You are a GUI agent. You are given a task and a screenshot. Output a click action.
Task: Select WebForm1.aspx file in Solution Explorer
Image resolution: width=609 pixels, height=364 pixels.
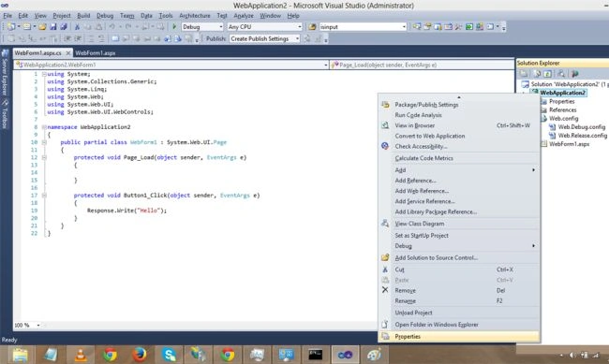(569, 144)
